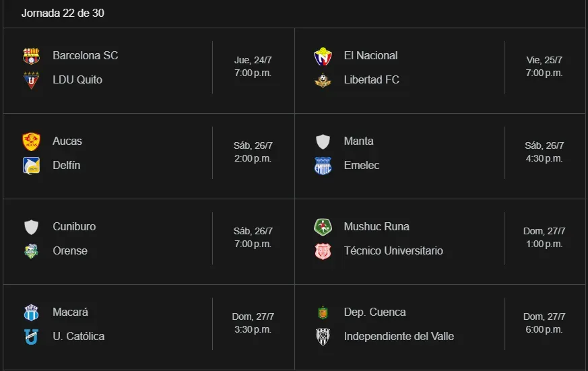Select the Cuniburo team name
This screenshot has height=371, width=588.
click(74, 227)
